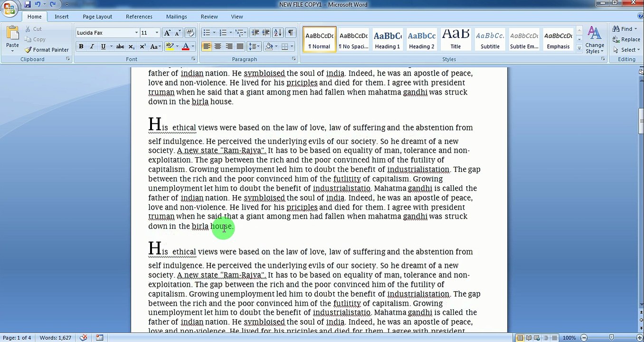
Task: Switch to Page Layout tab
Action: coord(97,17)
